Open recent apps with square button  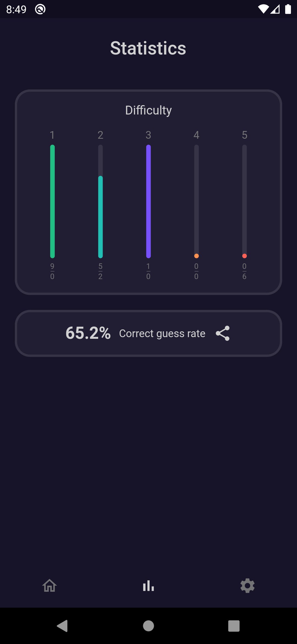click(234, 626)
